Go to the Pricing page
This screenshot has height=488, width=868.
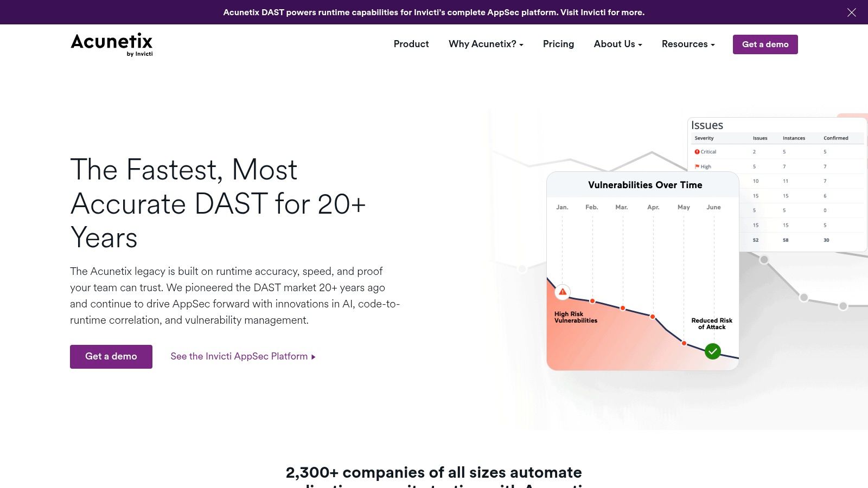(x=558, y=44)
